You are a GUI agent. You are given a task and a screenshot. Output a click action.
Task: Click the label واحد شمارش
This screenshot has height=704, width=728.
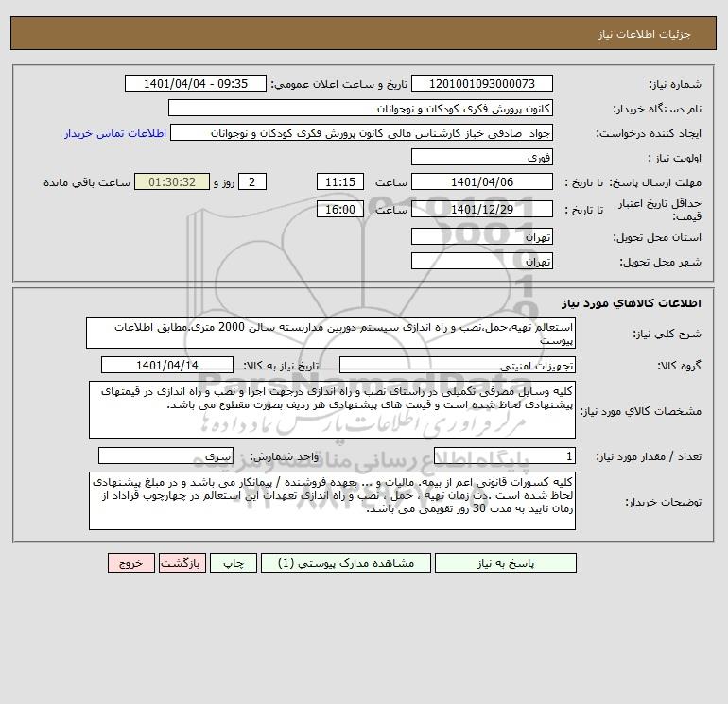point(285,456)
